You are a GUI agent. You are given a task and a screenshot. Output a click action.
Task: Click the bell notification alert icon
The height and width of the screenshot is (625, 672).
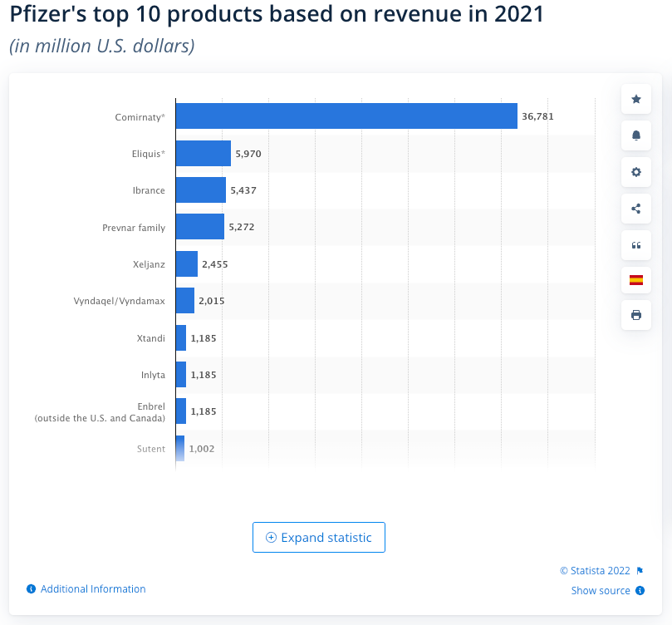pyautogui.click(x=636, y=135)
